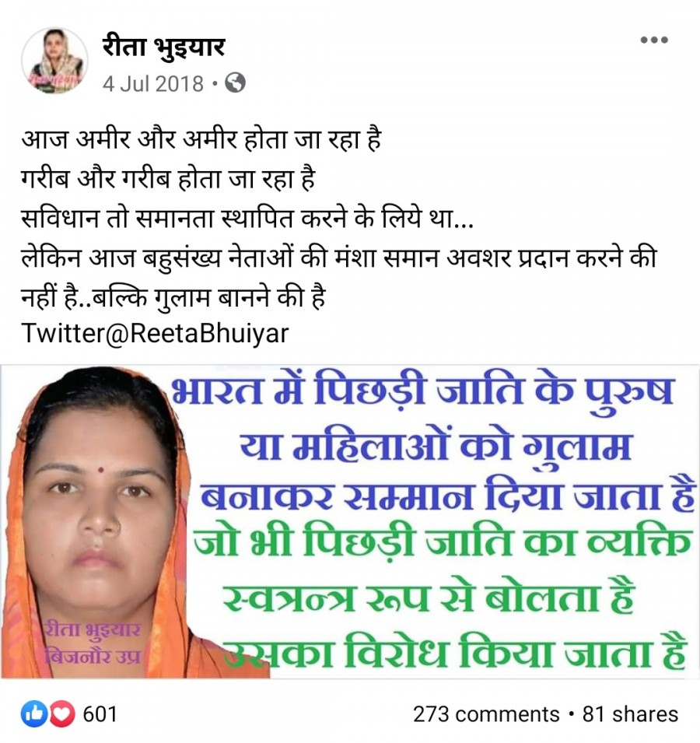Click the 'बिजनौर उप्र' caption on photo

(x=92, y=657)
